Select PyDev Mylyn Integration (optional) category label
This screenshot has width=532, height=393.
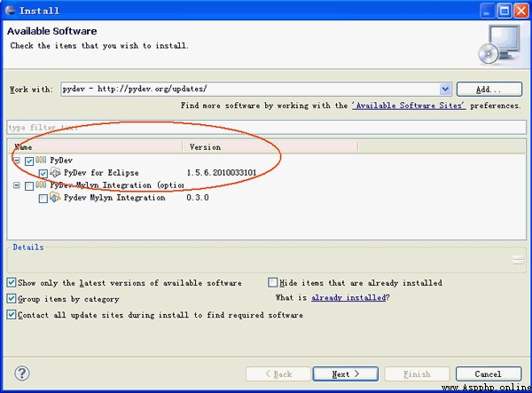pos(117,185)
